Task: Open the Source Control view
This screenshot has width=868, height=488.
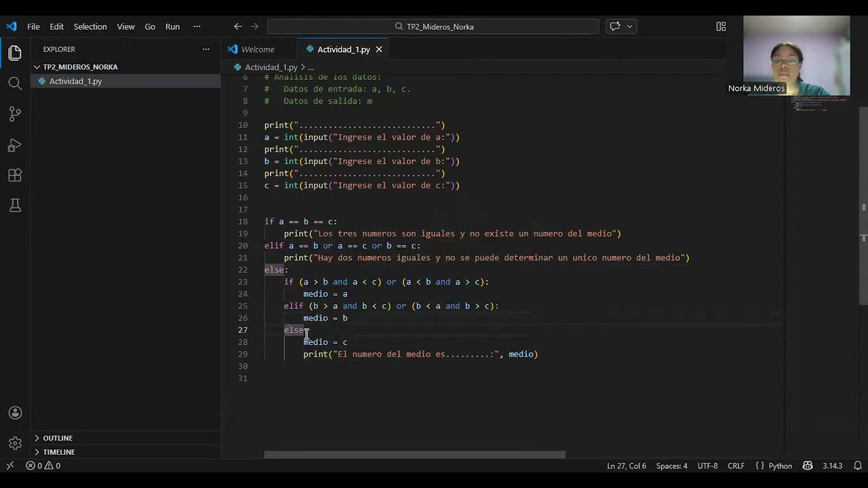Action: pyautogui.click(x=15, y=114)
